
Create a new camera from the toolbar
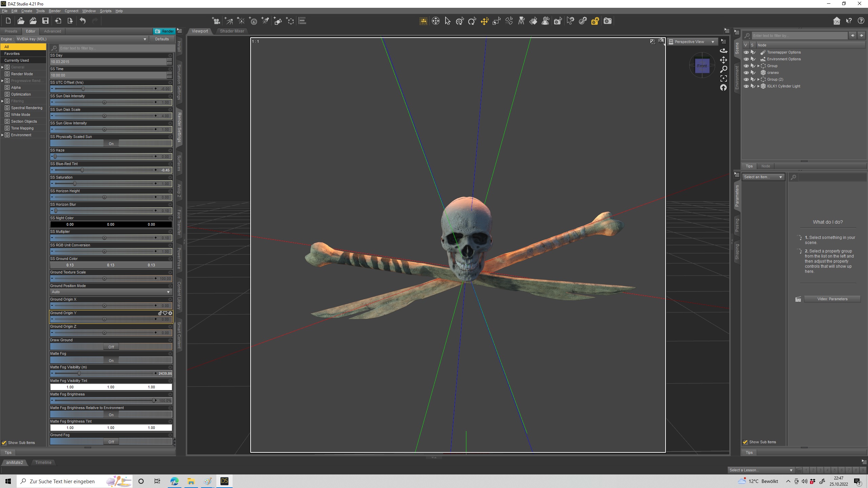(x=216, y=21)
